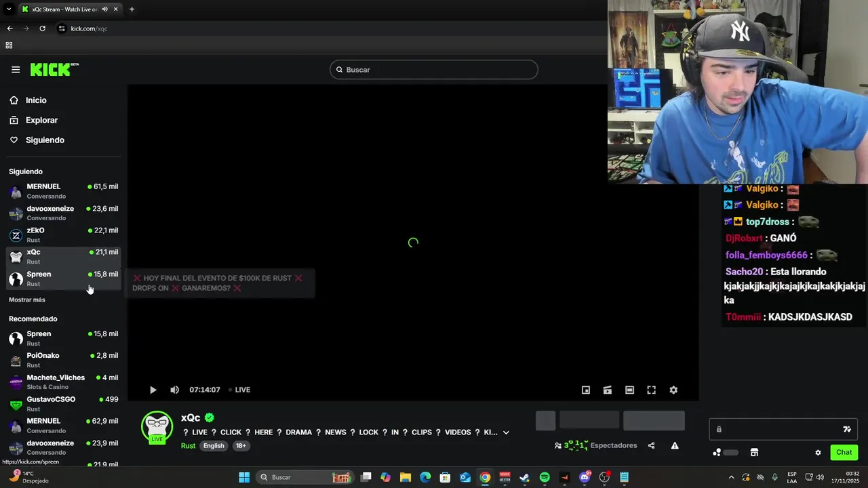Click DjRobxrt username in chat
The image size is (868, 488).
point(744,239)
